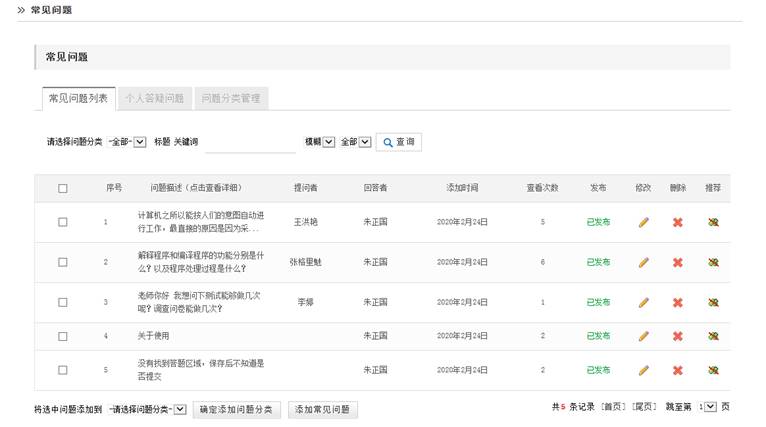Switch to the 问题分类管理 tab
This screenshot has width=766, height=427.
(x=230, y=99)
